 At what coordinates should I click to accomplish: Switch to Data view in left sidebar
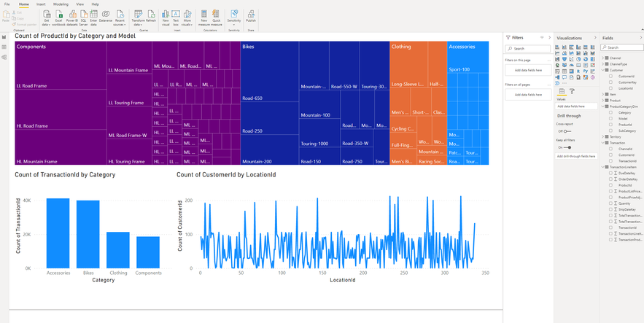[x=4, y=47]
